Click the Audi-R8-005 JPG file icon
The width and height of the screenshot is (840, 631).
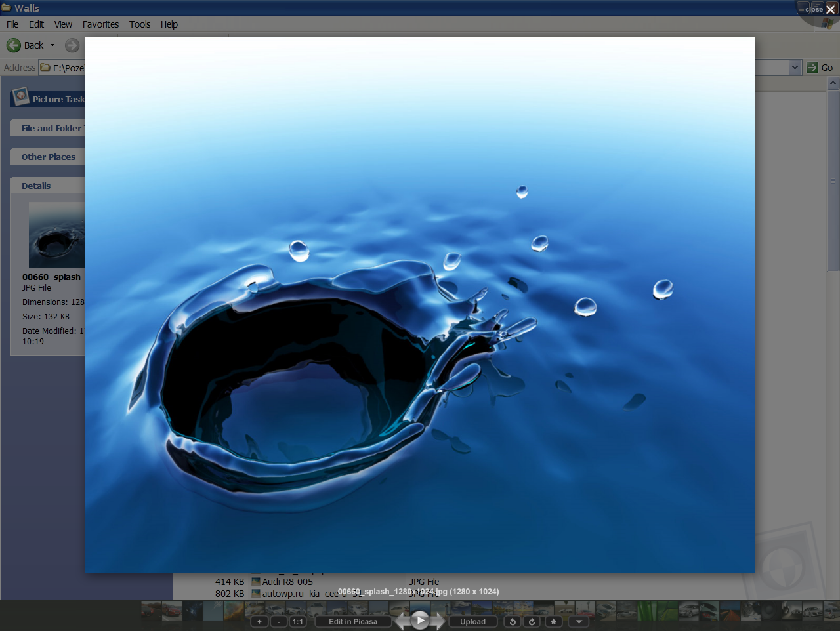[256, 582]
